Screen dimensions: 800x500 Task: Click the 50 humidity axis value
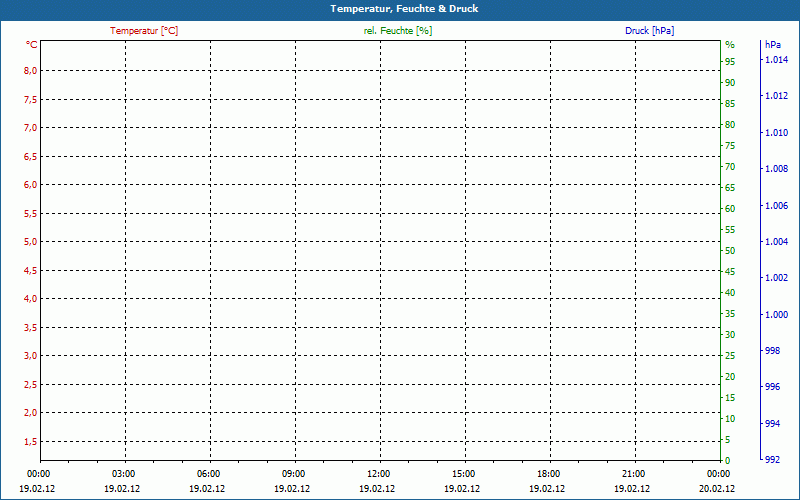(730, 251)
